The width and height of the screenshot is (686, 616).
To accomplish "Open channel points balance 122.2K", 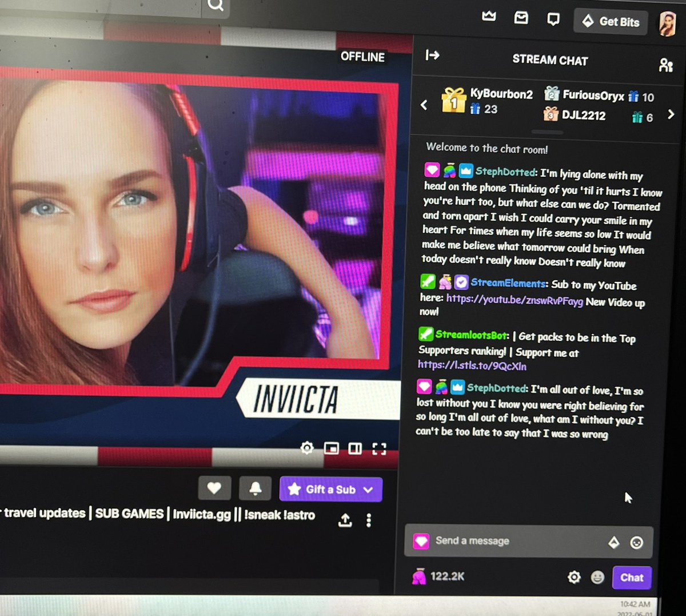I will [438, 576].
